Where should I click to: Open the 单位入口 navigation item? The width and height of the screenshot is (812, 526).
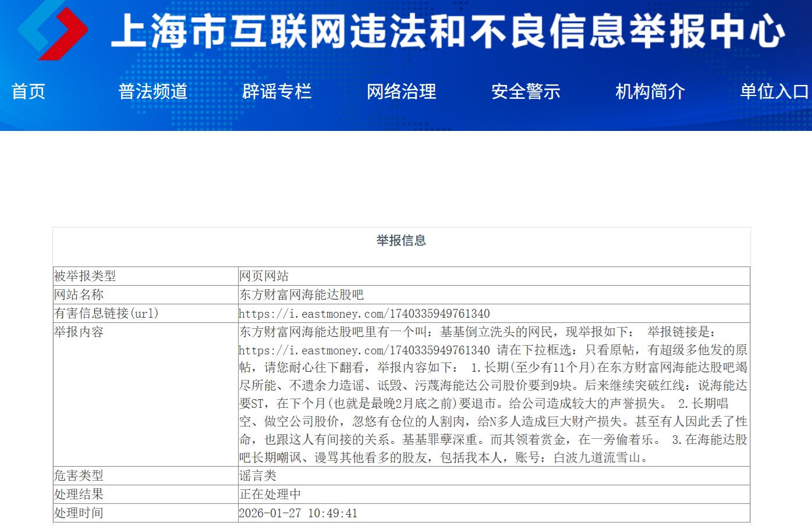click(775, 91)
